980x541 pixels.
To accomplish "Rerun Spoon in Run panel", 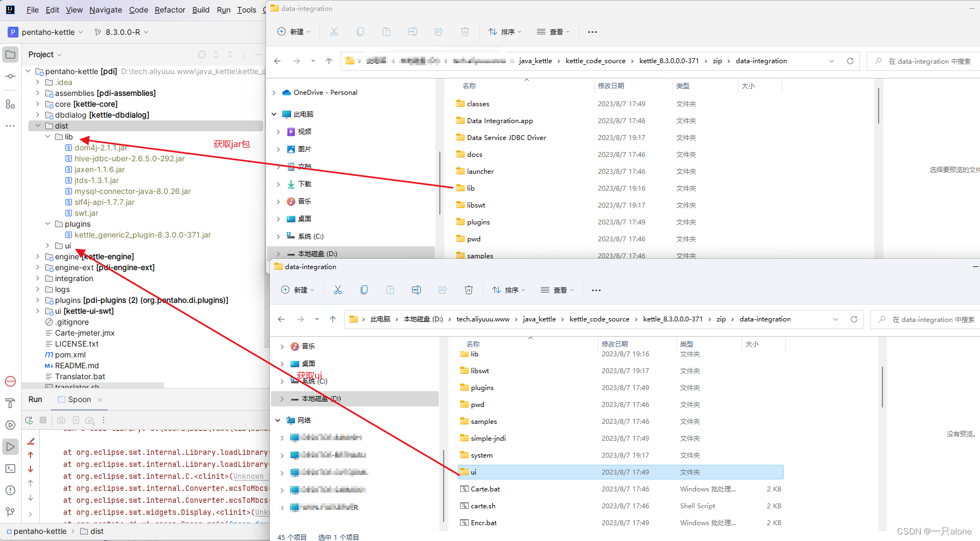I will (x=29, y=420).
